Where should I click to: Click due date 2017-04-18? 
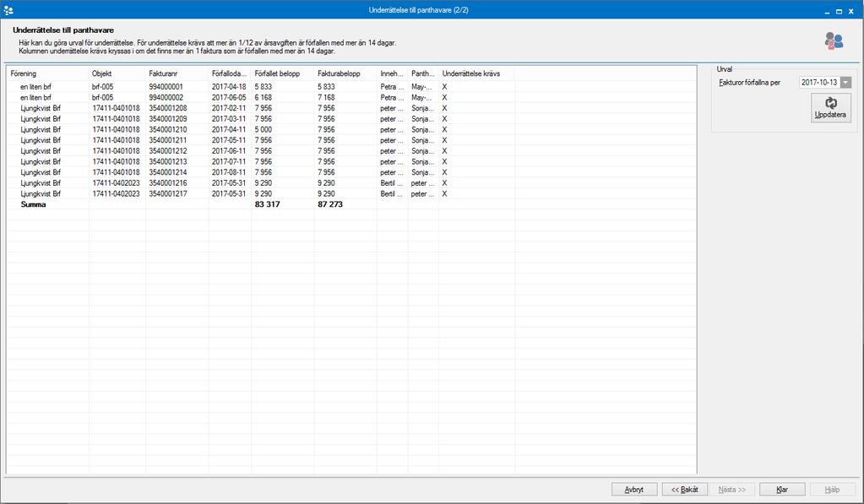click(x=229, y=86)
